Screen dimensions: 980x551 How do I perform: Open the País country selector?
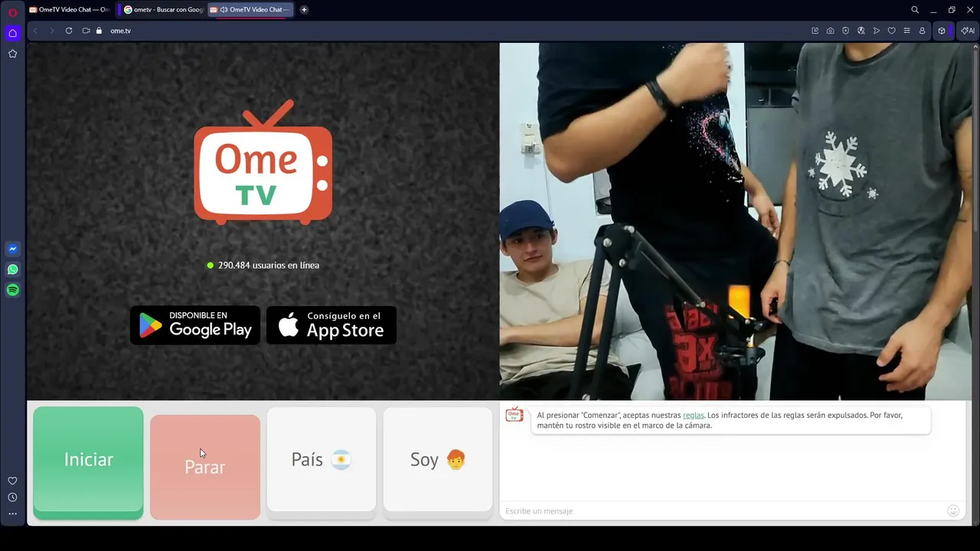tap(322, 462)
